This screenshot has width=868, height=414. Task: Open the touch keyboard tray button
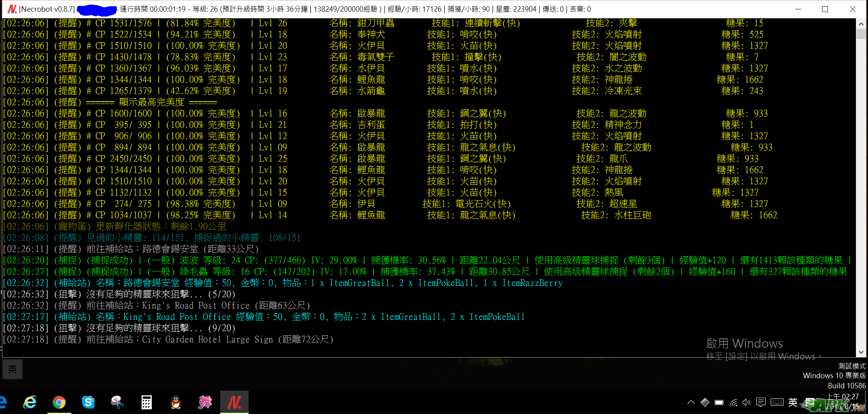click(x=777, y=402)
